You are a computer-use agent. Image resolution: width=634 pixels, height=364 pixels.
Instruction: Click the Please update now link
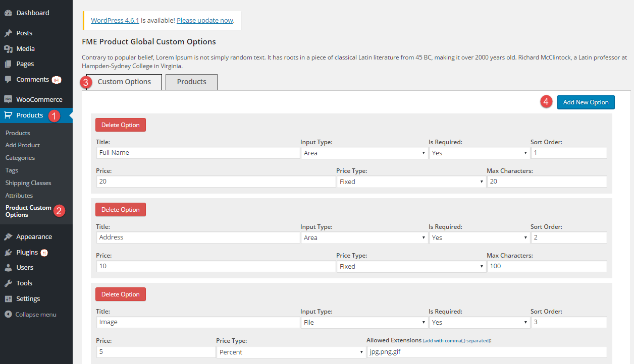click(x=205, y=21)
